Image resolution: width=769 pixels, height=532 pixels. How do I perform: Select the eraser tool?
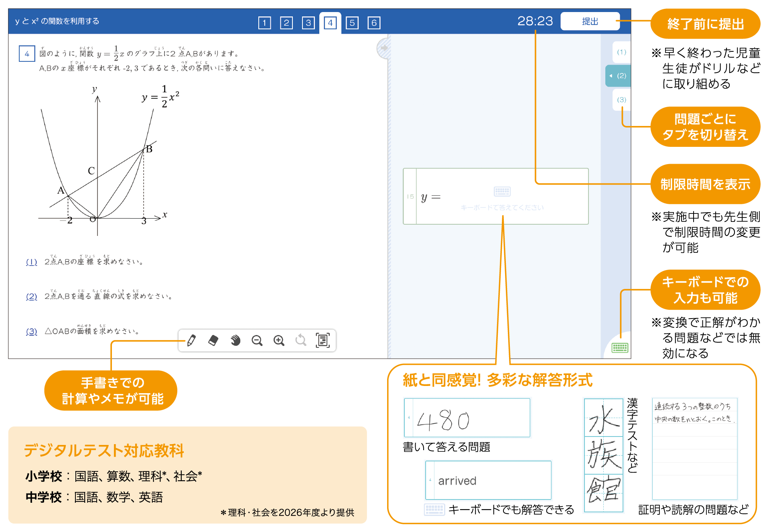tap(213, 341)
